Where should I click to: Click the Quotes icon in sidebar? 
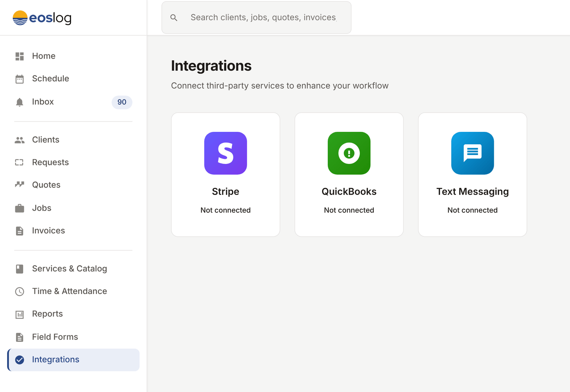(x=20, y=185)
